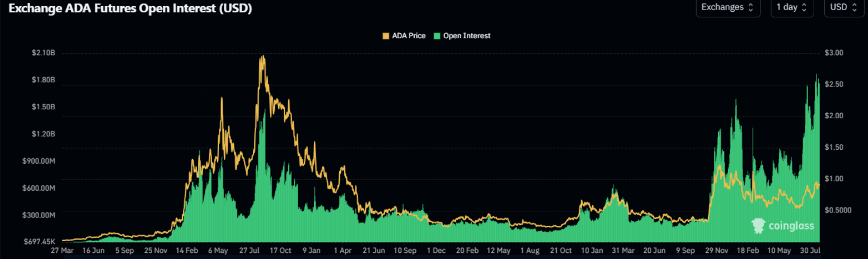Click the 21 Oct date label
Image resolution: width=868 pixels, height=259 pixels.
coord(561,251)
